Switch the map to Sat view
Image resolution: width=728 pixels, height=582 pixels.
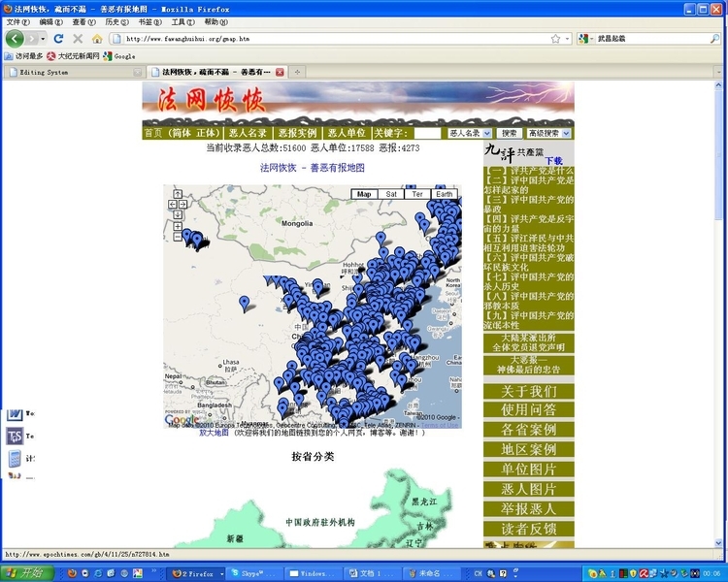[391, 194]
